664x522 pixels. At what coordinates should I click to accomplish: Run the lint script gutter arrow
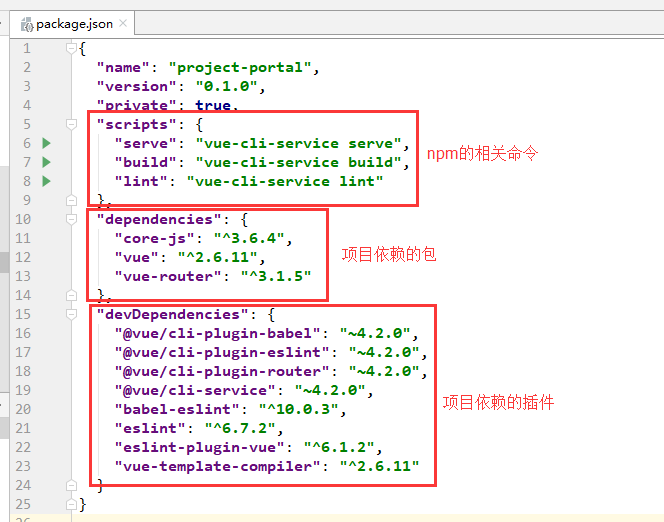47,181
